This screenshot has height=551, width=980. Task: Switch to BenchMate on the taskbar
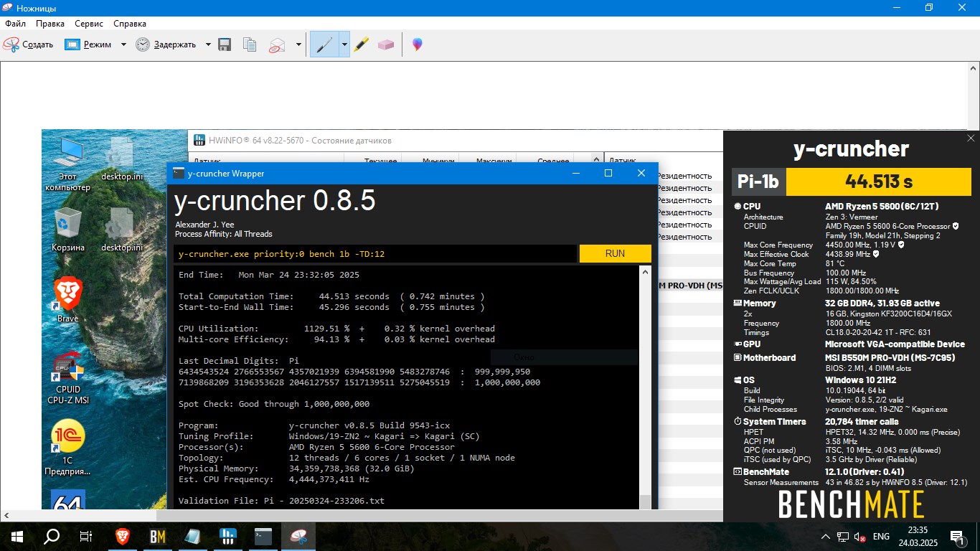(x=158, y=536)
